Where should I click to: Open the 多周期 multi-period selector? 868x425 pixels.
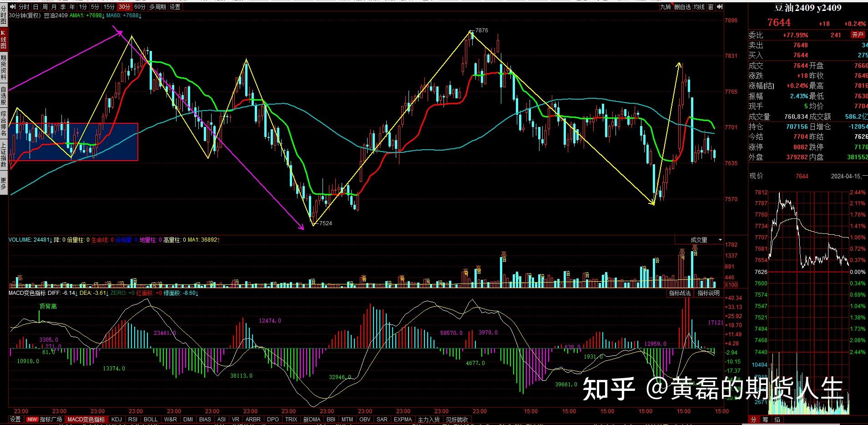[158, 7]
